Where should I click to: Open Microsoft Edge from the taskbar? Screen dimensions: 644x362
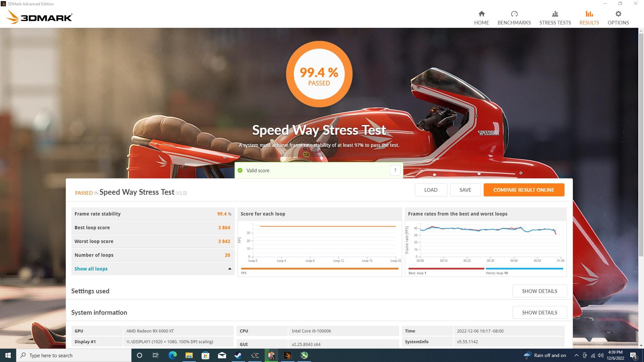(172, 355)
